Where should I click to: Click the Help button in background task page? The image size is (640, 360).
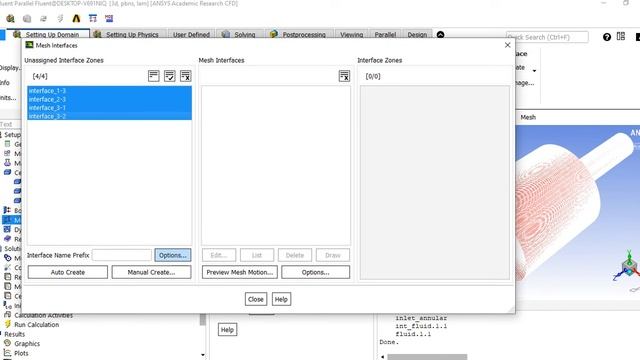[x=227, y=329]
